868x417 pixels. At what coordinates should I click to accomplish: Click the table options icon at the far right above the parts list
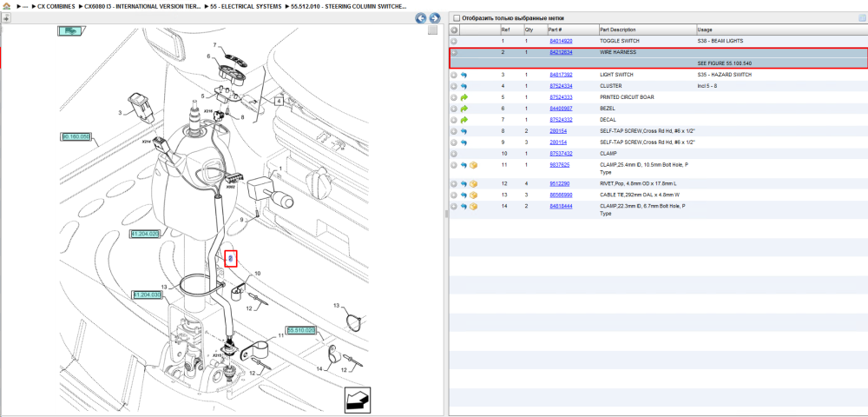pyautogui.click(x=861, y=17)
